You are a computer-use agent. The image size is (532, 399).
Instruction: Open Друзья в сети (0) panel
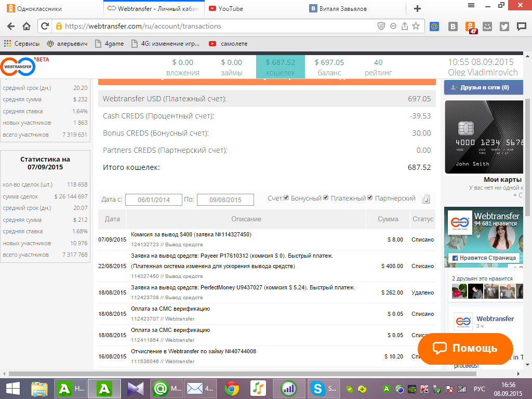[x=484, y=87]
